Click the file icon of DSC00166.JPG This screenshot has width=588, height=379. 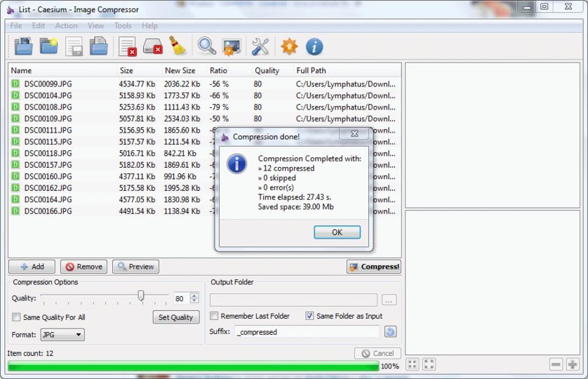point(15,211)
